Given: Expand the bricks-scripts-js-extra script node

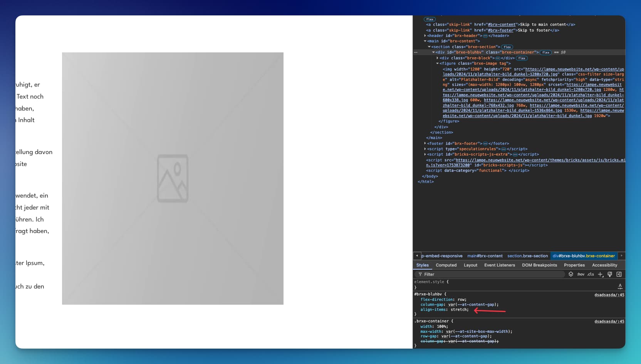Looking at the screenshot, I should (425, 154).
